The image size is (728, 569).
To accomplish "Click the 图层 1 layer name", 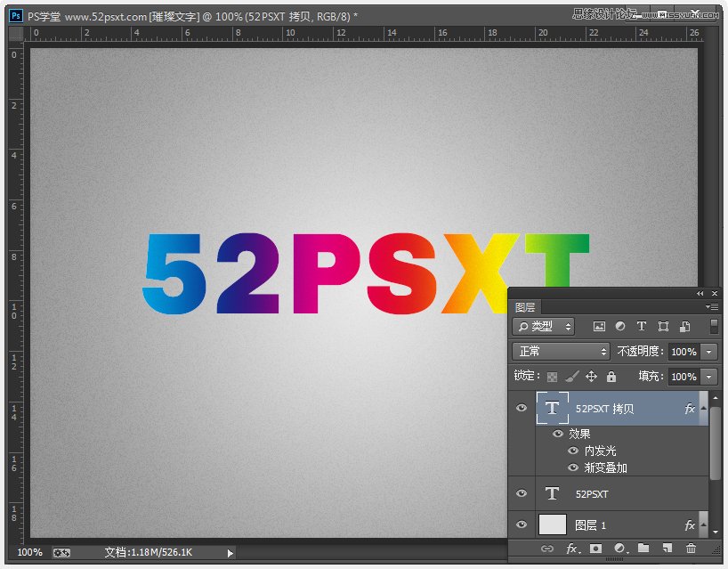I will 590,524.
